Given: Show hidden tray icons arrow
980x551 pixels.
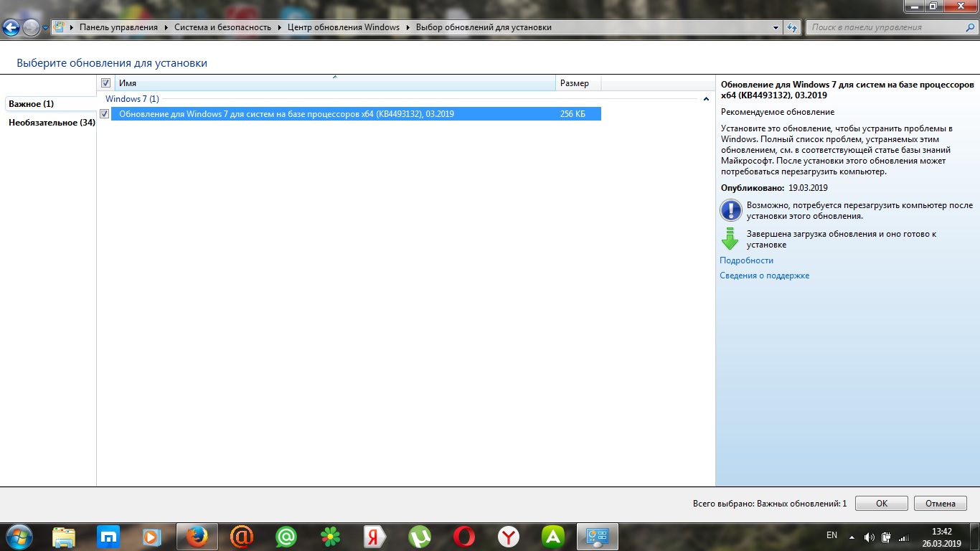Looking at the screenshot, I should pyautogui.click(x=852, y=537).
